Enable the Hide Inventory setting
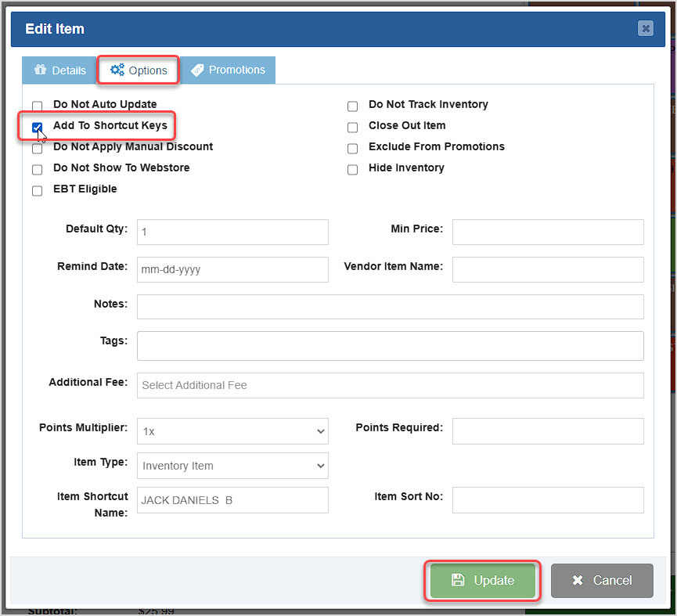 [x=352, y=169]
